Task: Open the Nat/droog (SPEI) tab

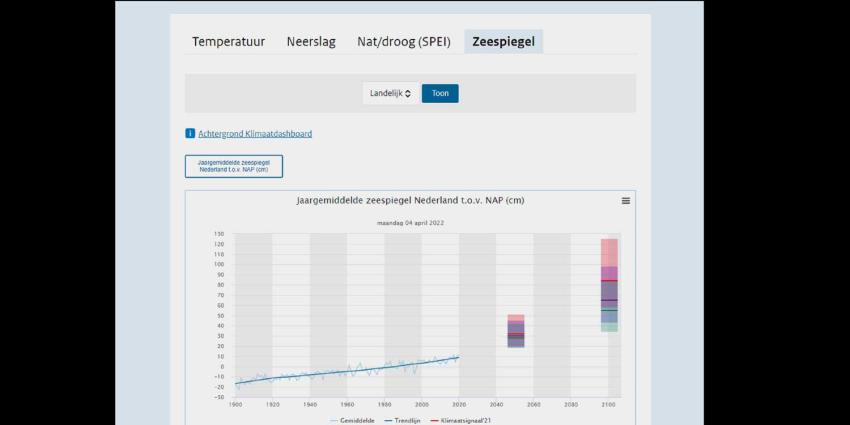Action: 404,42
